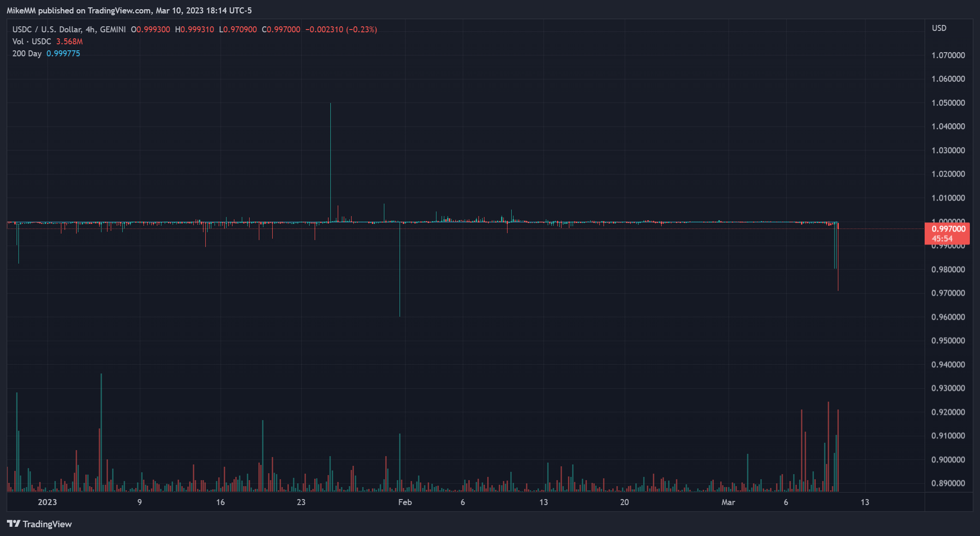Image resolution: width=980 pixels, height=536 pixels.
Task: Click the 0.930000 price axis label
Action: (948, 388)
